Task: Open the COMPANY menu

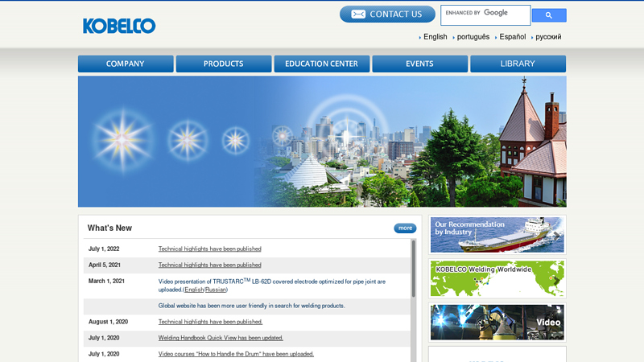Action: (x=126, y=64)
